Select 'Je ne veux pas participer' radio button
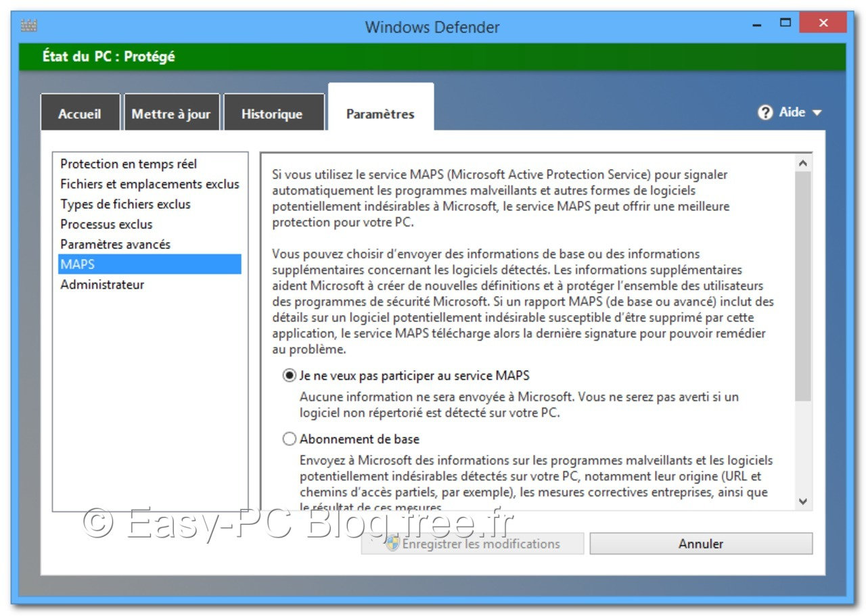The height and width of the screenshot is (616, 866). pos(290,375)
